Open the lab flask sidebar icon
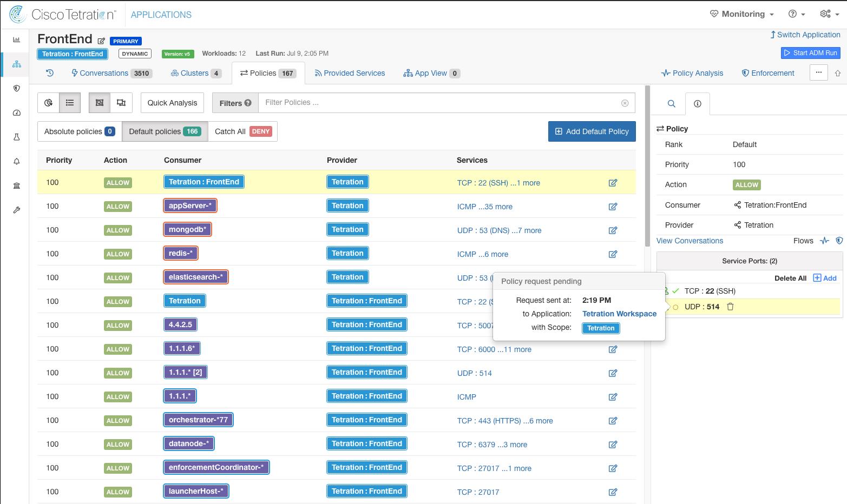 coord(16,137)
